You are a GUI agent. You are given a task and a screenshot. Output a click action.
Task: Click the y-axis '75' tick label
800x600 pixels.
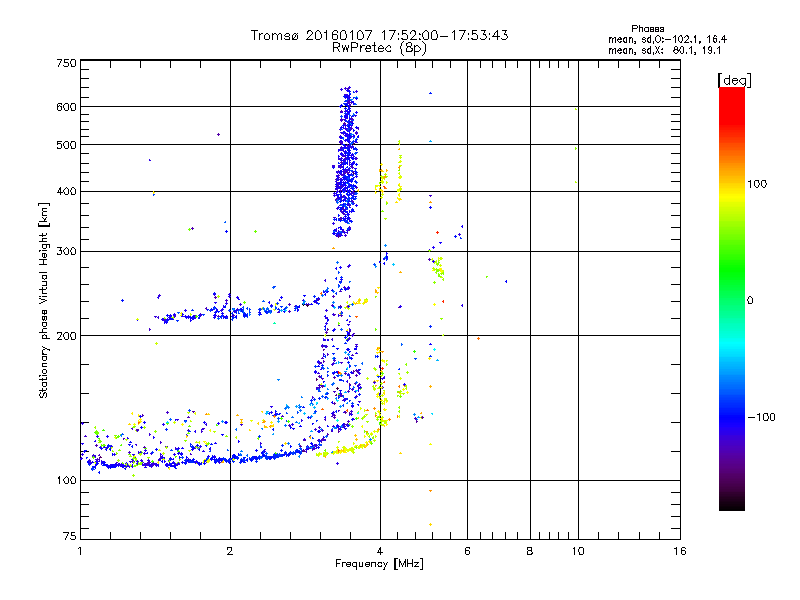point(70,536)
